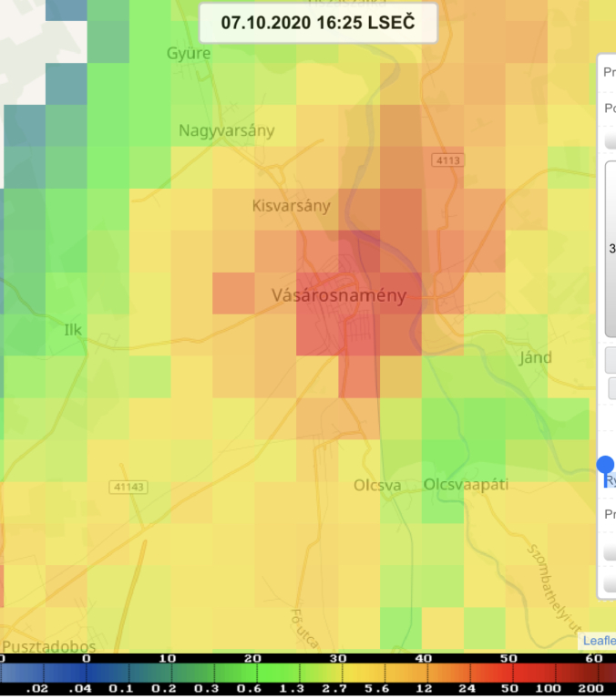Click the Pusztadobos label on map
This screenshot has width=616, height=700.
coord(48,645)
